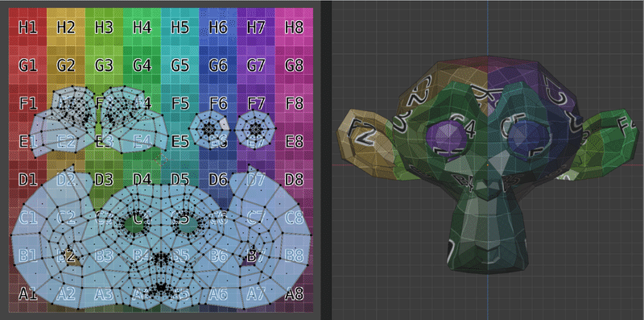The width and height of the screenshot is (644, 320).
Task: Select the monkey's purple eye in 3D viewport
Action: coord(447,139)
